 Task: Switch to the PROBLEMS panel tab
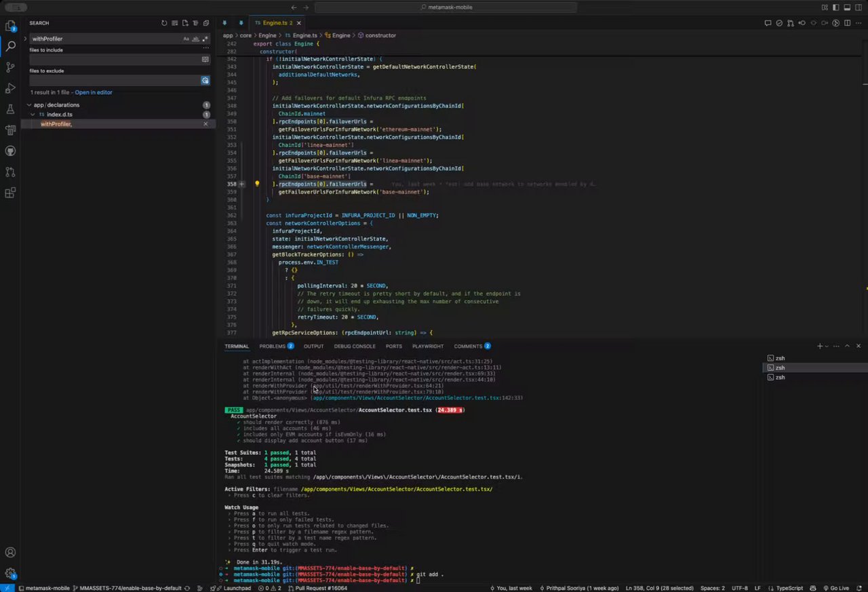pos(276,346)
